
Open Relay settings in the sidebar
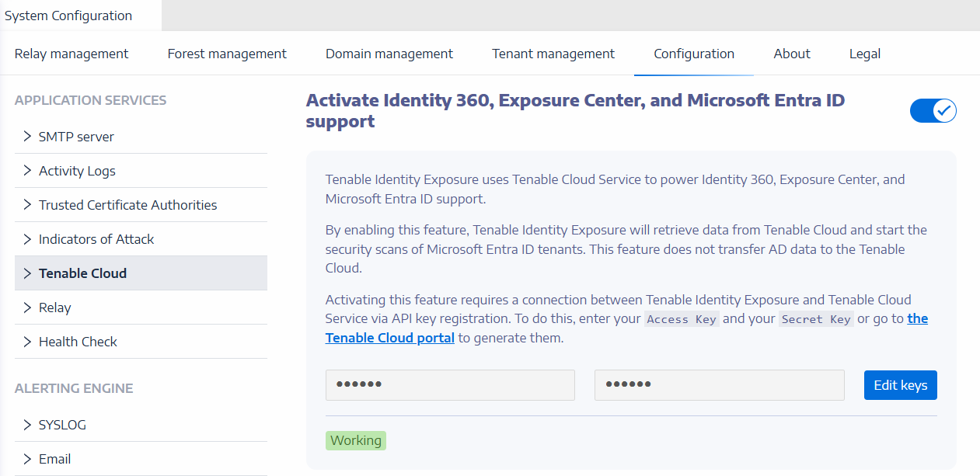click(x=141, y=307)
